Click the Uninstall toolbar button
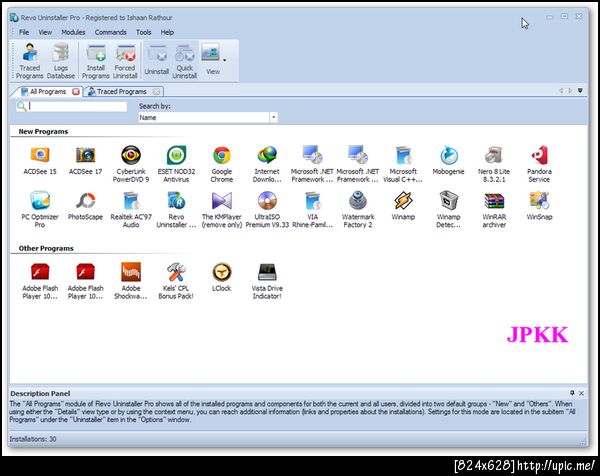 click(157, 61)
